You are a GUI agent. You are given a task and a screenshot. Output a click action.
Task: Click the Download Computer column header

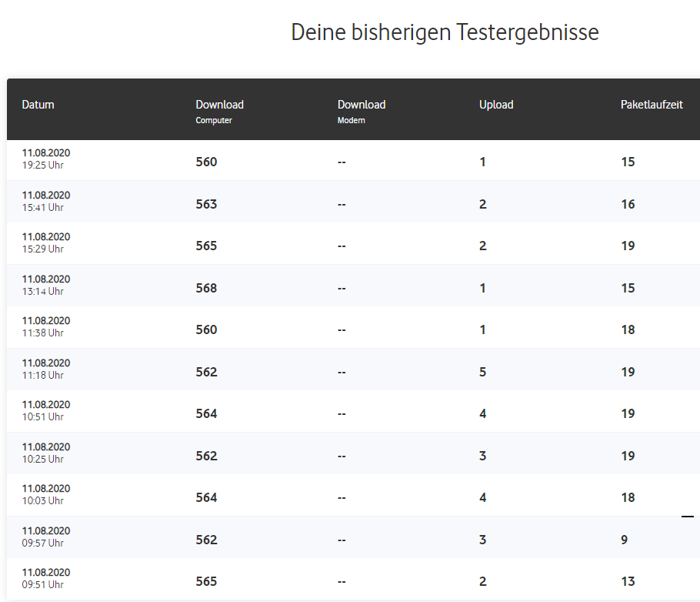[x=219, y=109]
